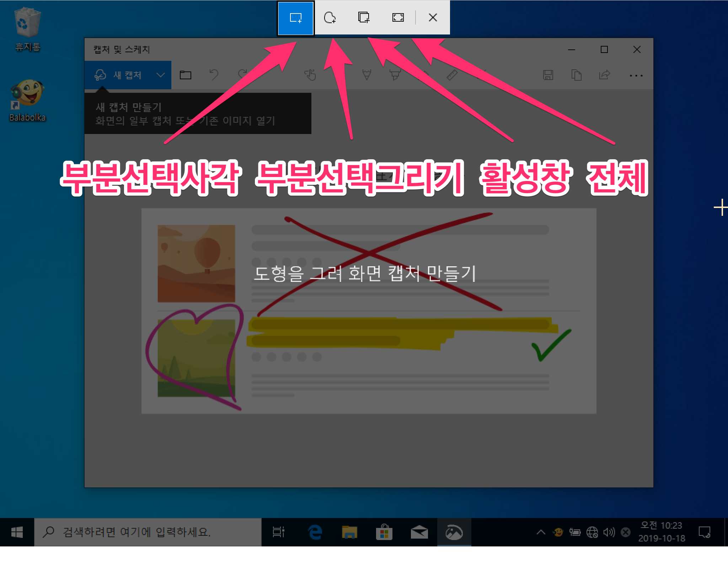Expand the 새 캡처 dropdown arrow
The width and height of the screenshot is (728, 561).
[161, 75]
